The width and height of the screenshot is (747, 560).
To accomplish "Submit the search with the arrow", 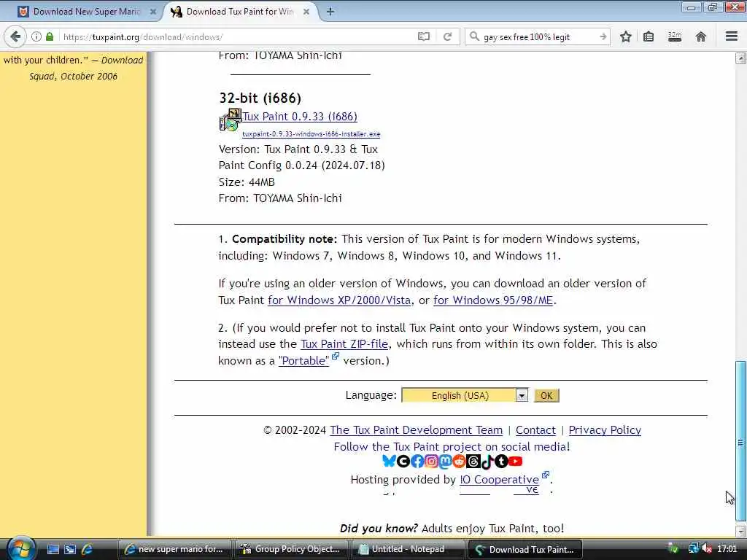I will click(x=603, y=36).
